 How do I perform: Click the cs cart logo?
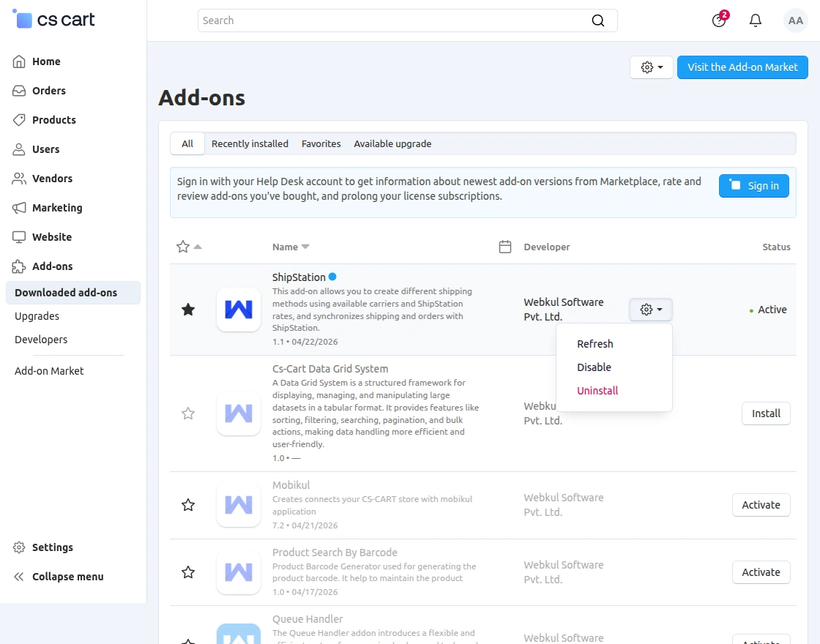(x=53, y=20)
